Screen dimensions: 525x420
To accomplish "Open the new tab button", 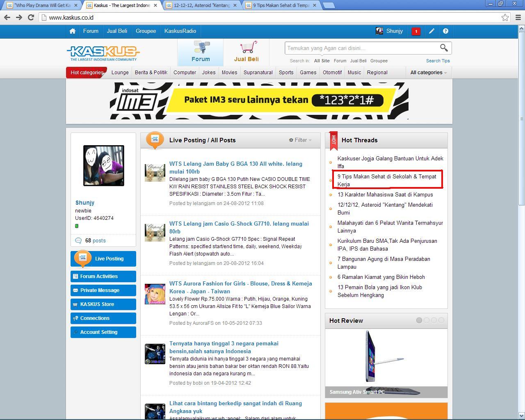I will tap(329, 5).
